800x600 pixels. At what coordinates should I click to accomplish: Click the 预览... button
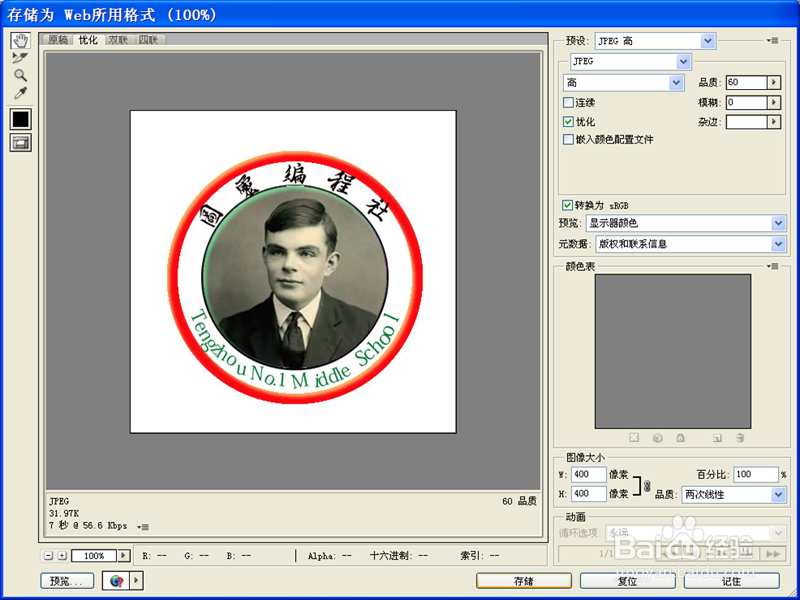(x=67, y=581)
